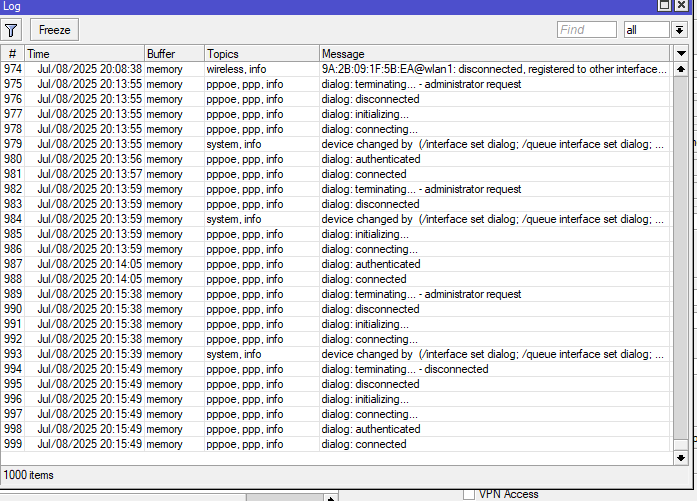Select log row 977 dialog initializing

(336, 114)
